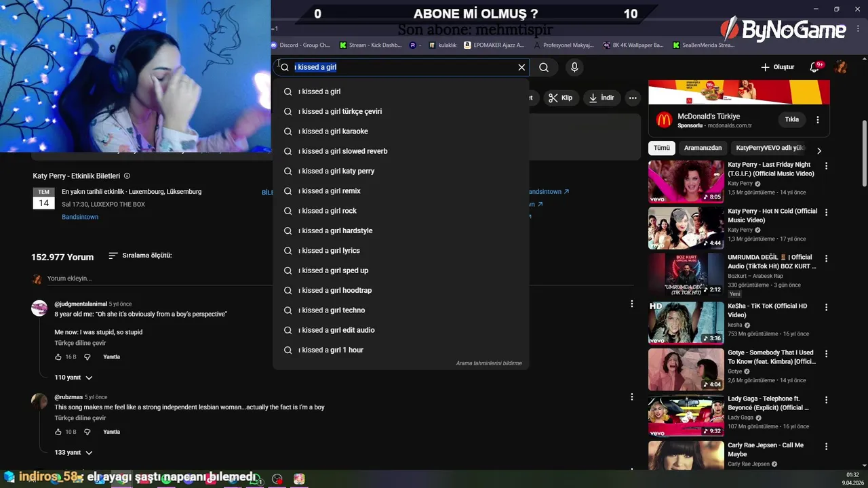Screen dimensions: 868x488
Task: Open the SeaBenMerida Stream bookmark
Action: (704, 45)
